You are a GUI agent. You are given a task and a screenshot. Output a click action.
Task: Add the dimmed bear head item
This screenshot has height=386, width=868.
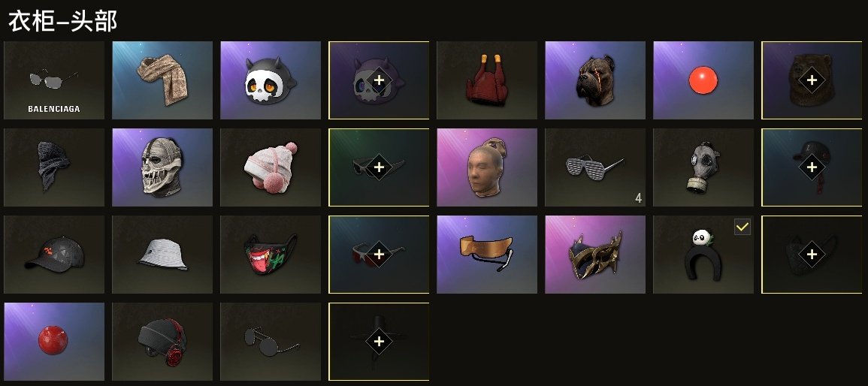click(812, 80)
